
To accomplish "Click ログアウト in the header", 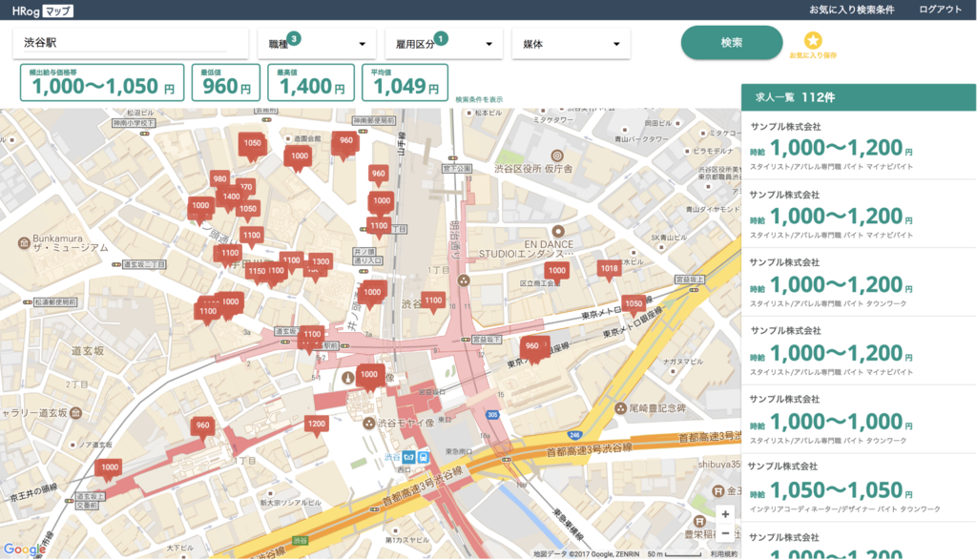I will pyautogui.click(x=940, y=10).
